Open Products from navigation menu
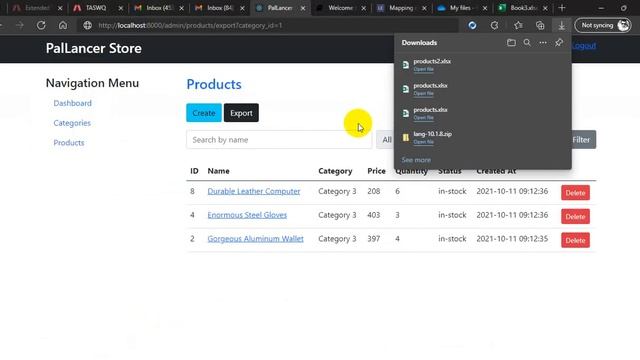This screenshot has height=360, width=640. click(69, 142)
